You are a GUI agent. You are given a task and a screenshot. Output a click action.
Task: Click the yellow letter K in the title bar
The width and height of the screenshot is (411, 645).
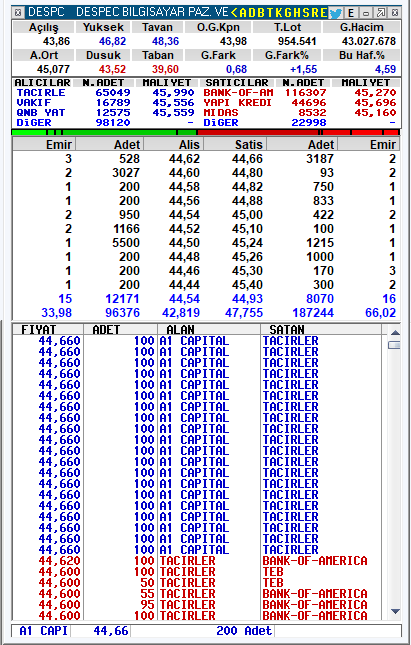(x=277, y=13)
